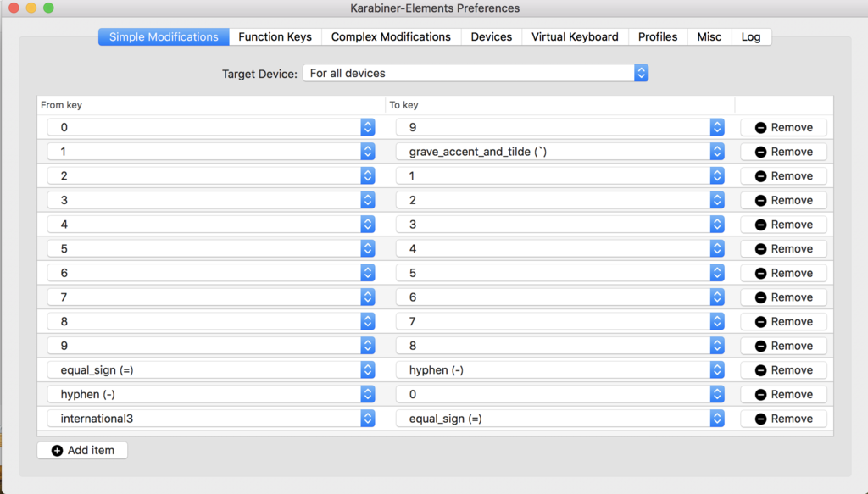Screen dimensions: 868x494
Task: Open the Complex Modifications tab
Action: [391, 37]
